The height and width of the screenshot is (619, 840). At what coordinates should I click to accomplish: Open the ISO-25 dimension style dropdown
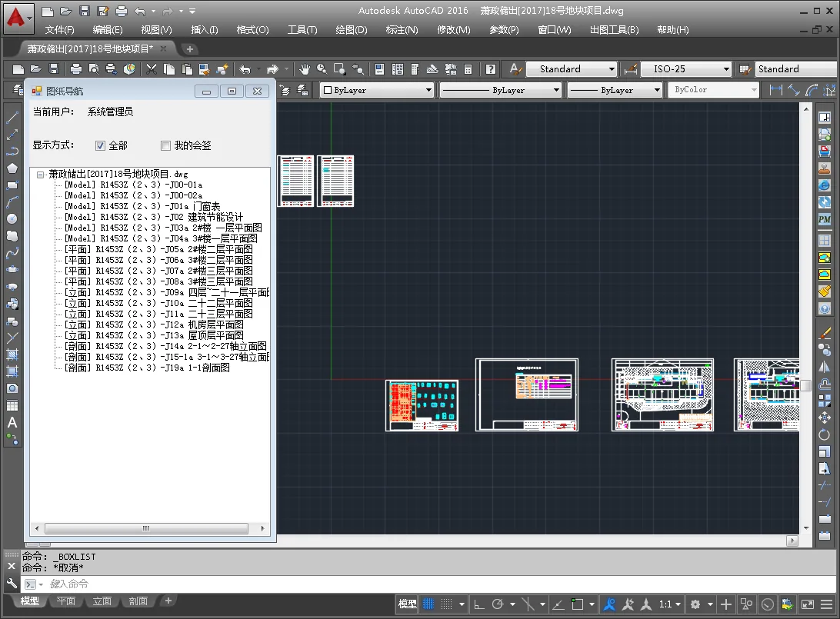[687, 69]
